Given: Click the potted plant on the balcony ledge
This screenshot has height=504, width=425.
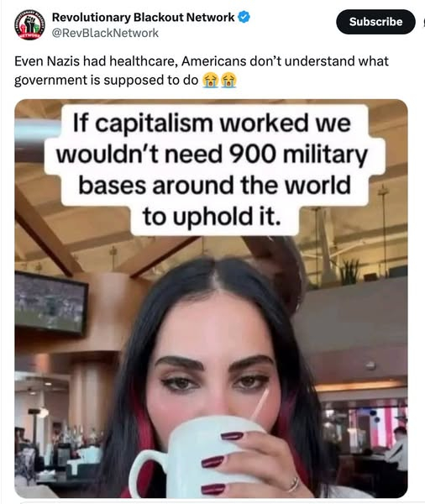Looking at the screenshot, I should 350,270.
